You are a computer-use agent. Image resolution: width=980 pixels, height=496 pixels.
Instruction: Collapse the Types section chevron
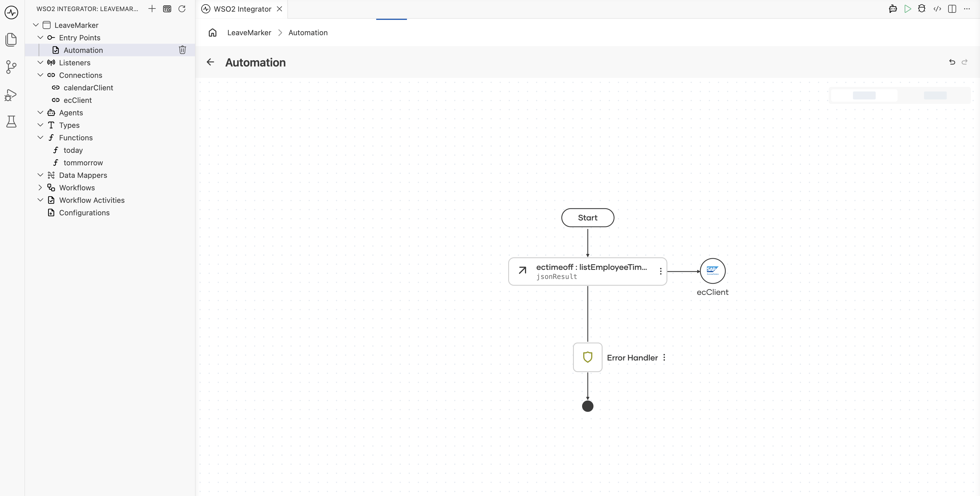[x=40, y=125]
